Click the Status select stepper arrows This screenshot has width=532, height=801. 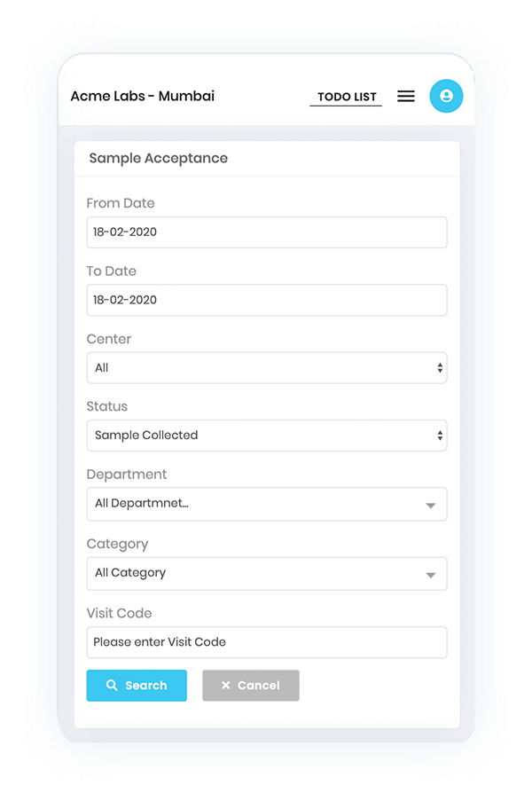(440, 436)
